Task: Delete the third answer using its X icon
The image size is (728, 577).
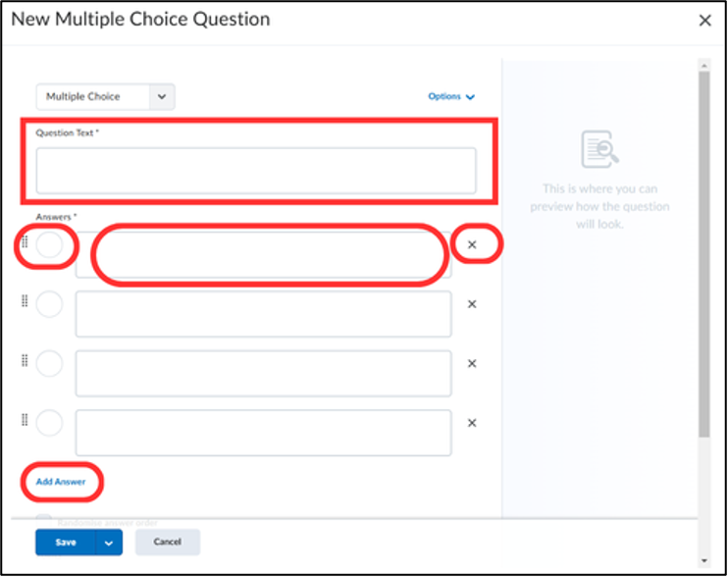Action: [x=472, y=363]
